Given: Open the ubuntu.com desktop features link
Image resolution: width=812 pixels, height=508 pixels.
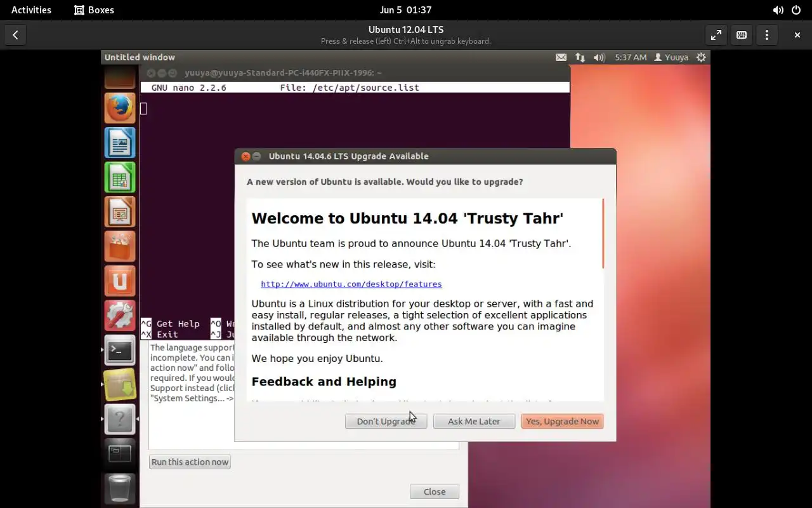Looking at the screenshot, I should (x=351, y=284).
